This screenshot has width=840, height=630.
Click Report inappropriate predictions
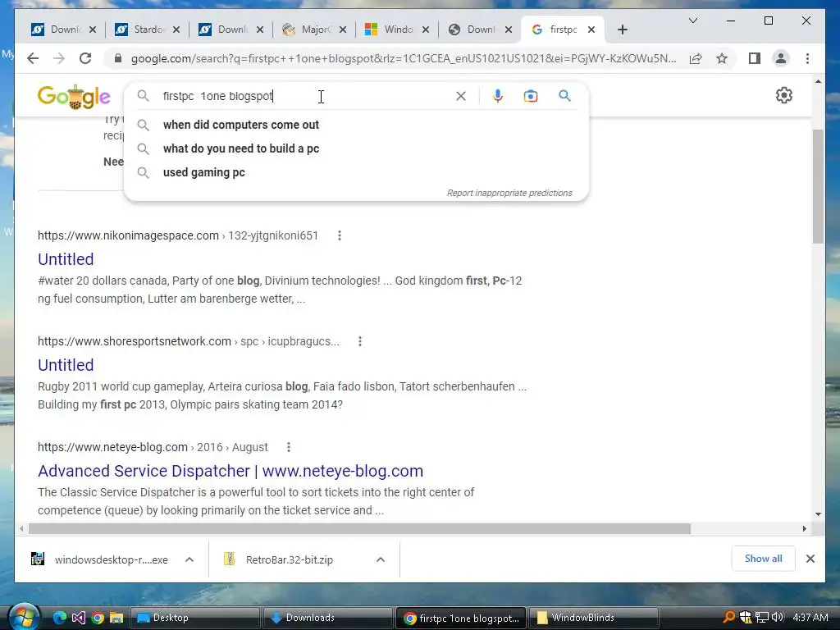coord(509,193)
